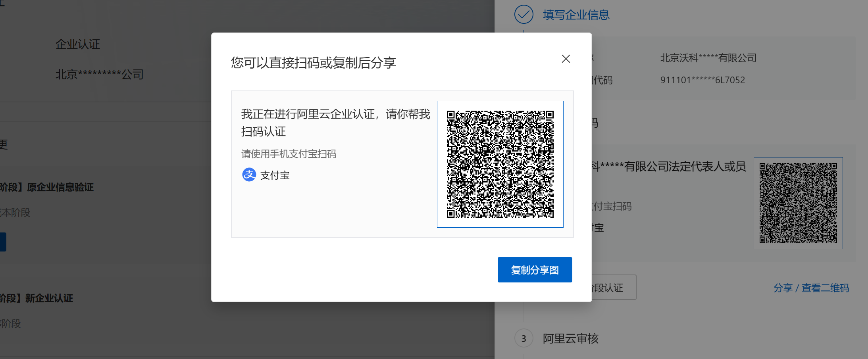868x359 pixels.
Task: Click the QR code inside the share dialog
Action: pyautogui.click(x=500, y=164)
